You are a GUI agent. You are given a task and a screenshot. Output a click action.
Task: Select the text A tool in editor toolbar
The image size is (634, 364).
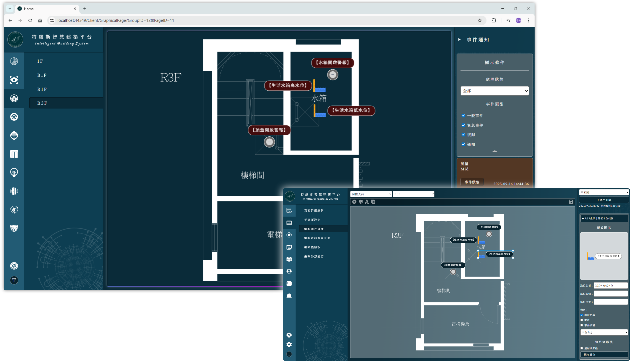tap(367, 201)
